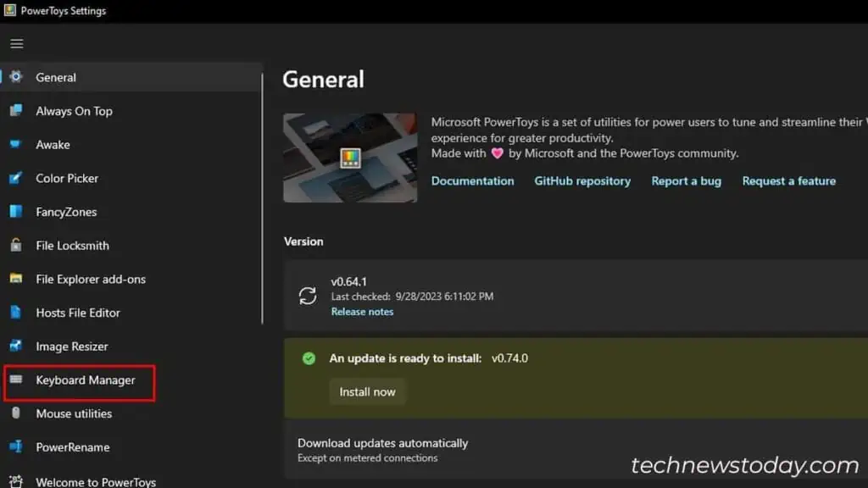Viewport: 868px width, 488px height.
Task: Select the Image Resizer icon
Action: (17, 347)
